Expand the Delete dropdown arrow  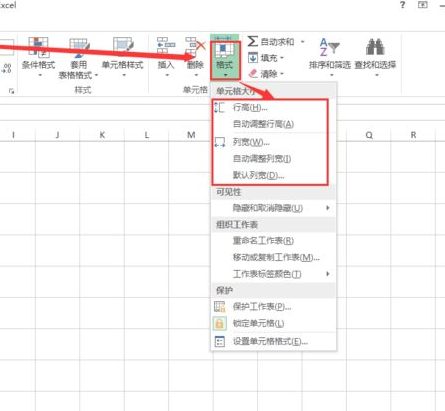click(196, 75)
